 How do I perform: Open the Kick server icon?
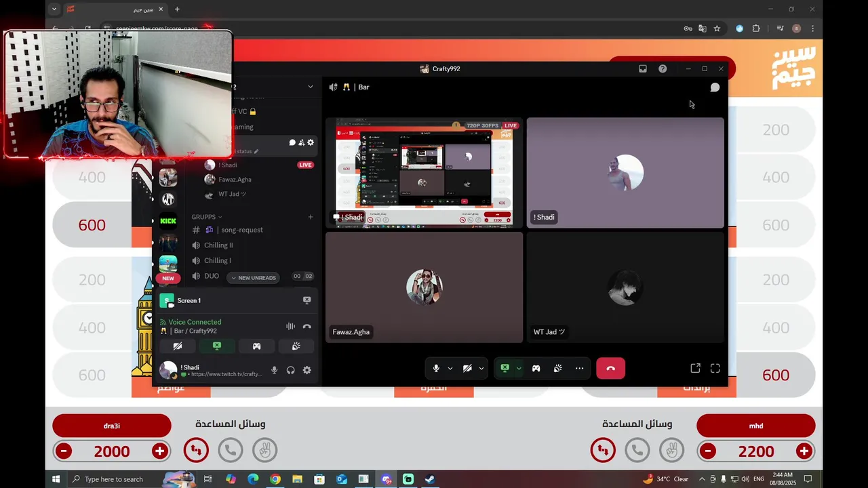(x=168, y=221)
